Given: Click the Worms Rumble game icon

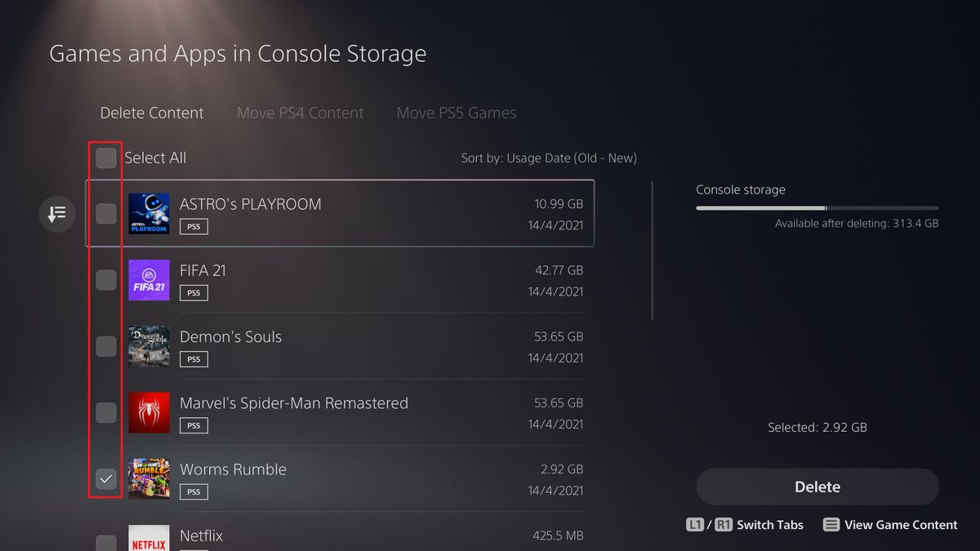Looking at the screenshot, I should [149, 479].
